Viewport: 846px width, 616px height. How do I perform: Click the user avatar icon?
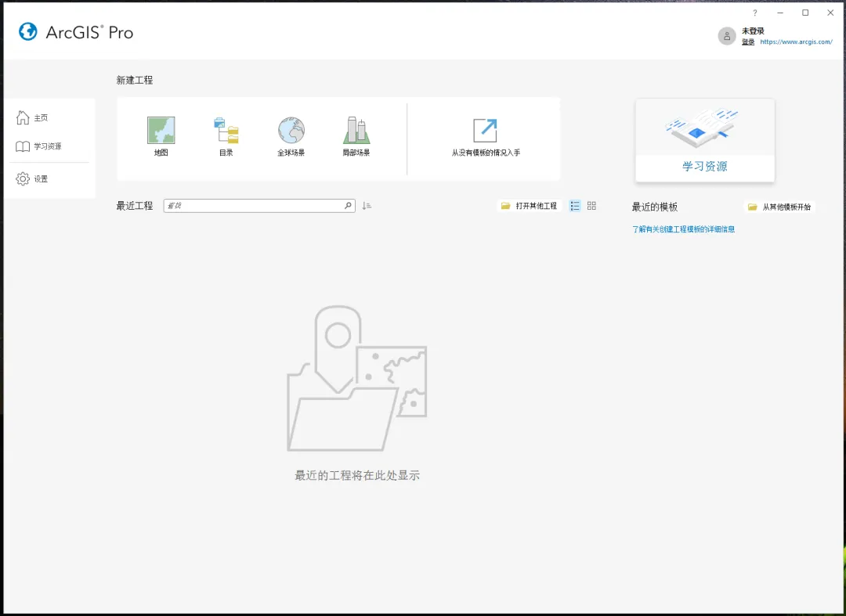click(727, 36)
